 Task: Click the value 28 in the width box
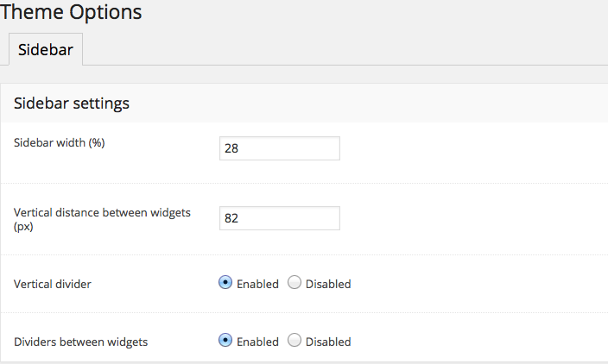coord(231,148)
